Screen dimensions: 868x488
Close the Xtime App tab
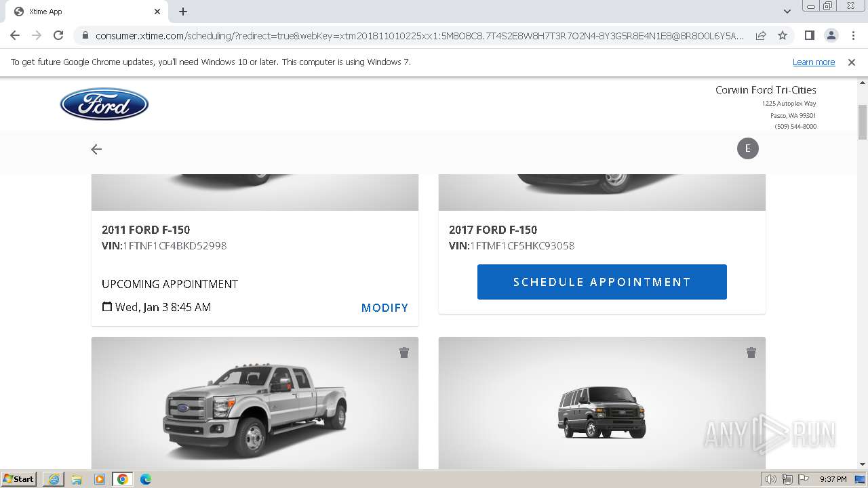[157, 12]
